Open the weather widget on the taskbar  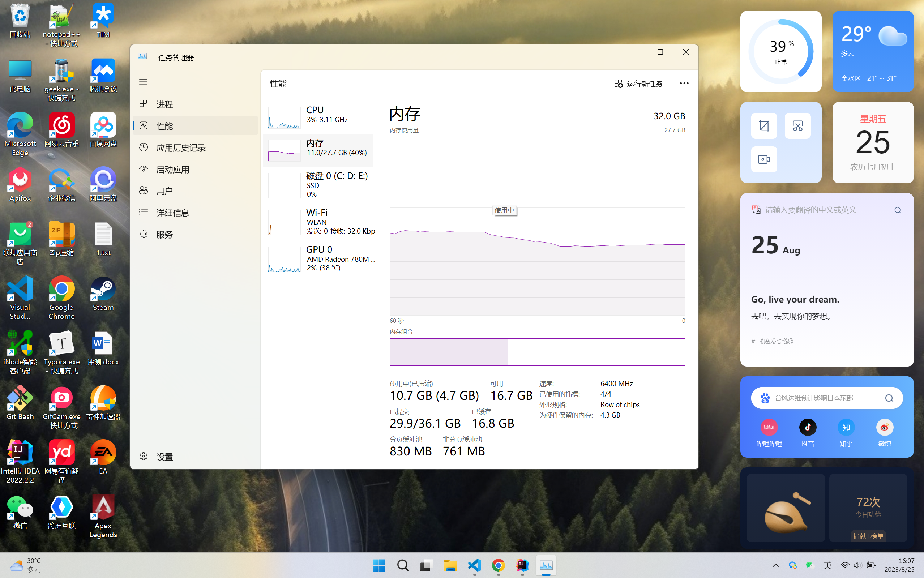tap(25, 565)
